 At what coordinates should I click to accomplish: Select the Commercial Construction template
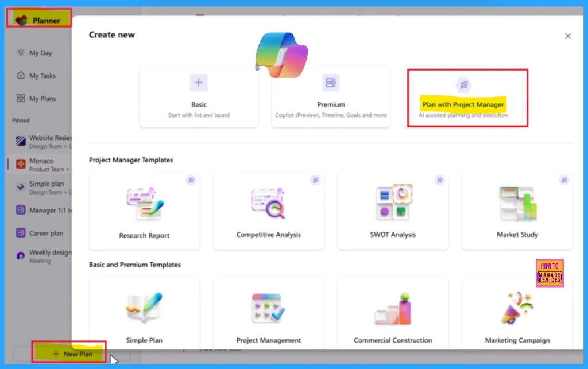pos(393,313)
